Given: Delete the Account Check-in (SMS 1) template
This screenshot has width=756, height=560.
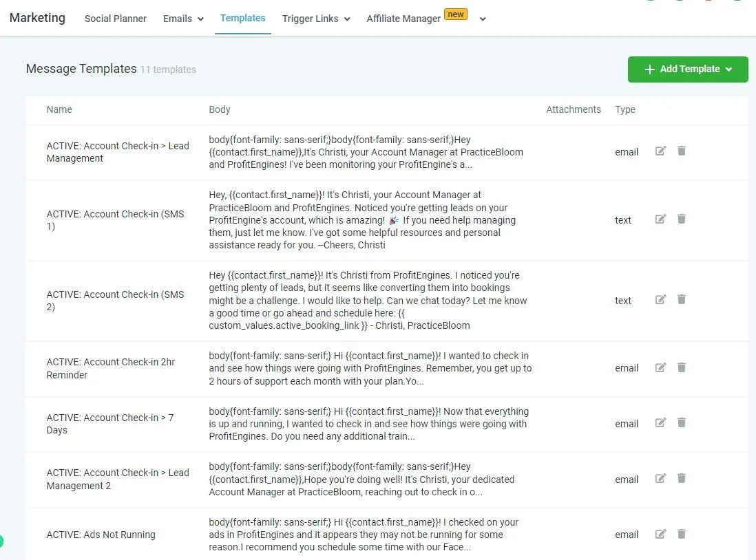Looking at the screenshot, I should (681, 219).
